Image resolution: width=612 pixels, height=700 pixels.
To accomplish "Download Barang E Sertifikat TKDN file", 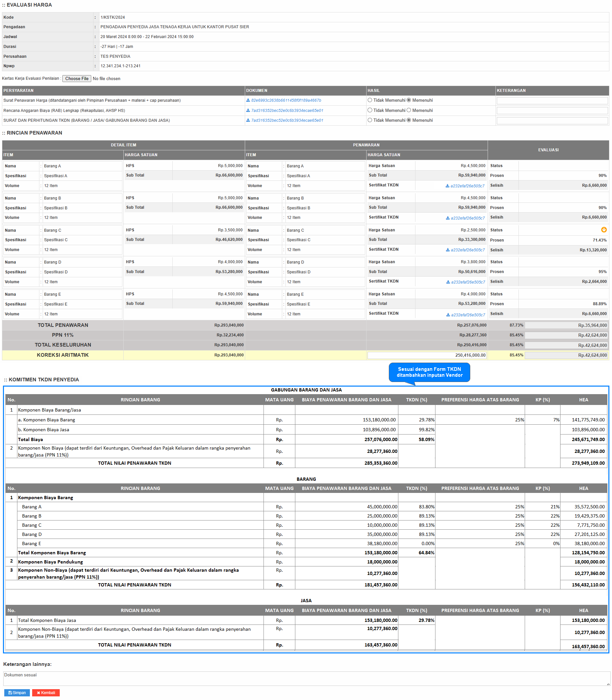I will coord(467,315).
